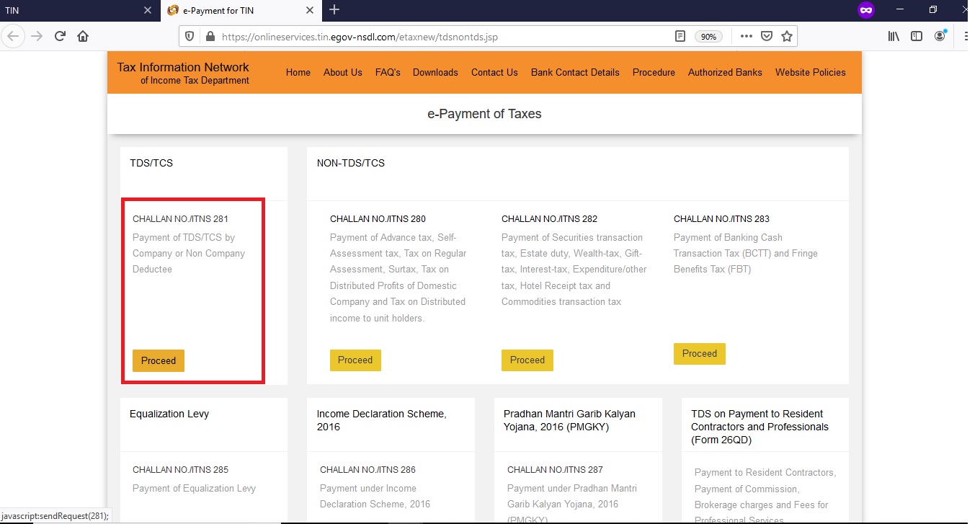Proceed with Challan ITNS 281
Image resolution: width=980 pixels, height=524 pixels.
(159, 360)
